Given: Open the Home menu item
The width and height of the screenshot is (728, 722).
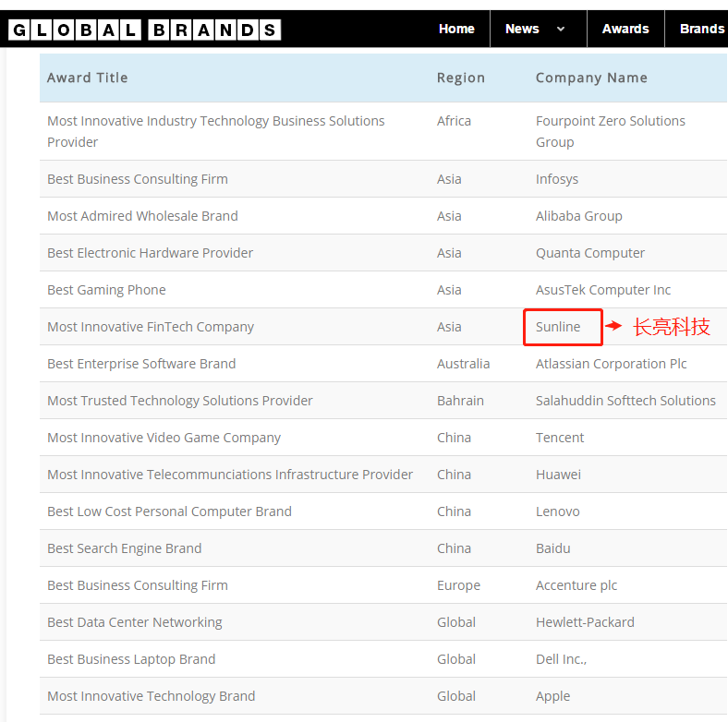Looking at the screenshot, I should 456,29.
